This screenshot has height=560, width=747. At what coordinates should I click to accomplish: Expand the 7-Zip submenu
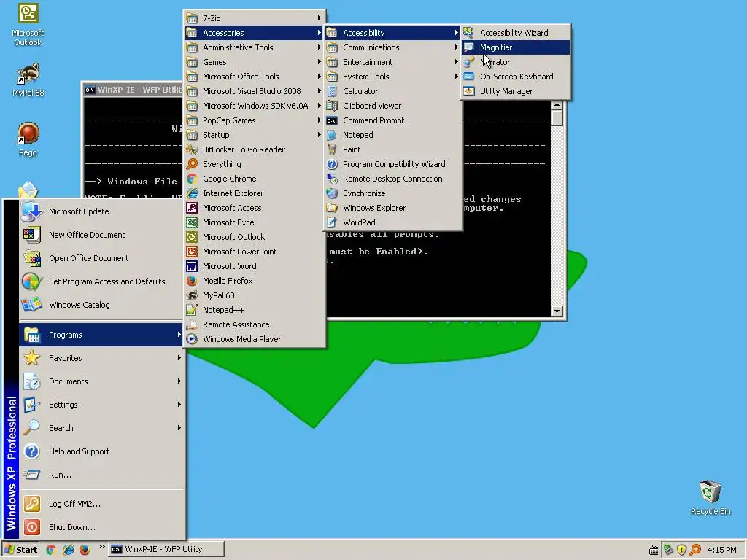pos(255,18)
